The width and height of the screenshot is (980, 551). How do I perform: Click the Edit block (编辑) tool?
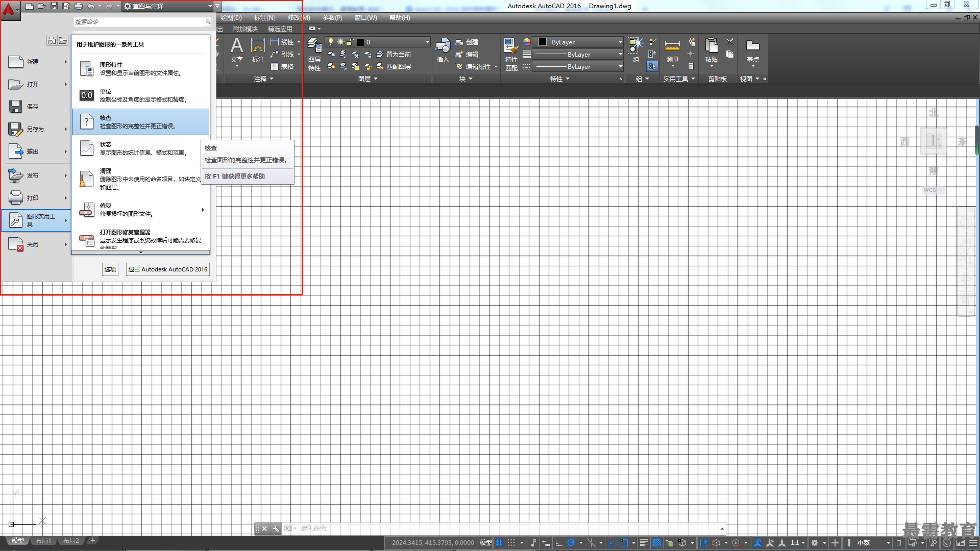(467, 55)
